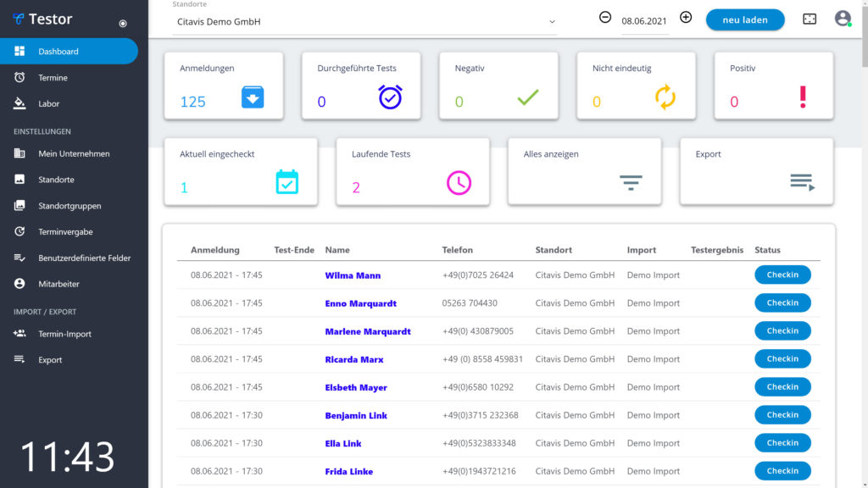Screen dimensions: 868x488
Task: Open Enno Marquardt's record
Action: (x=360, y=303)
